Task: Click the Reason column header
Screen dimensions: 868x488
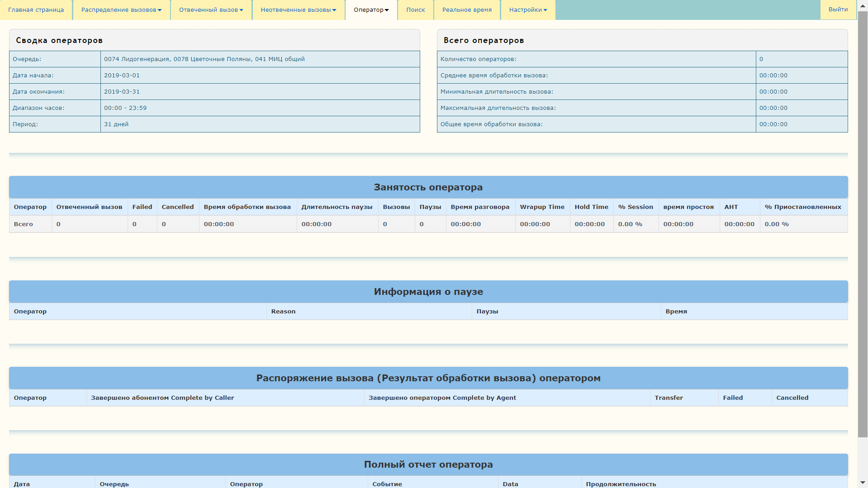Action: pos(283,311)
